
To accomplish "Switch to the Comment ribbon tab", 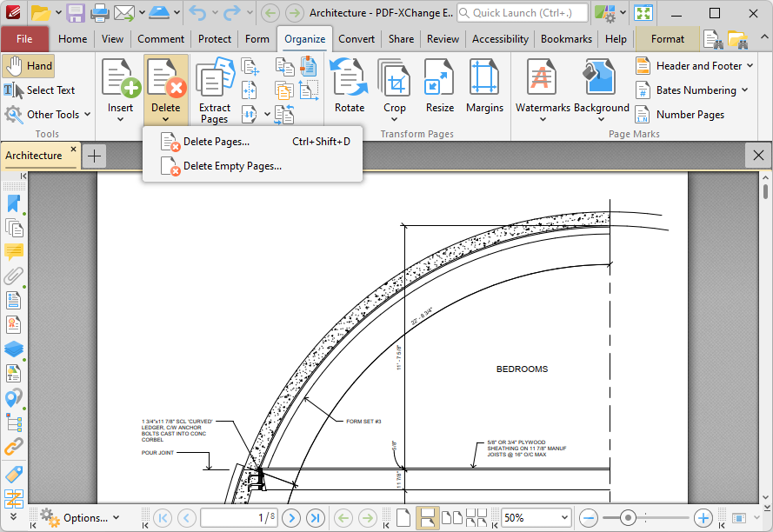I will [x=161, y=39].
